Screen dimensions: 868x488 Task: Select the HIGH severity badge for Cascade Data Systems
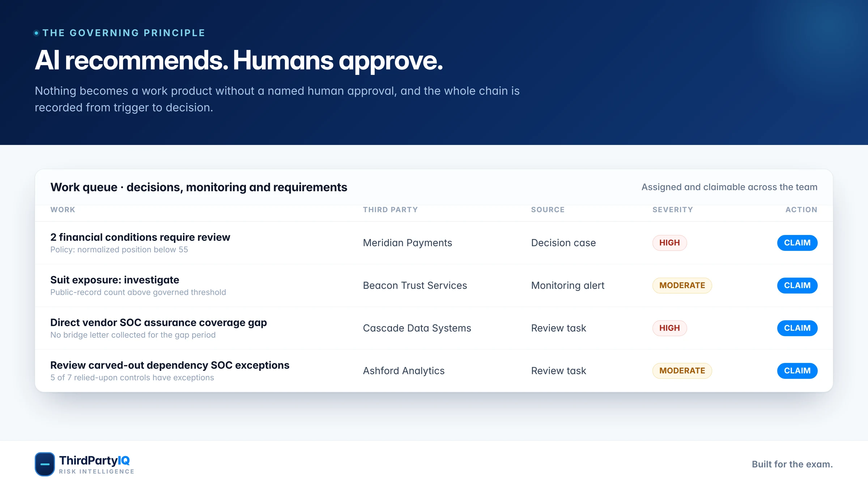(x=669, y=328)
